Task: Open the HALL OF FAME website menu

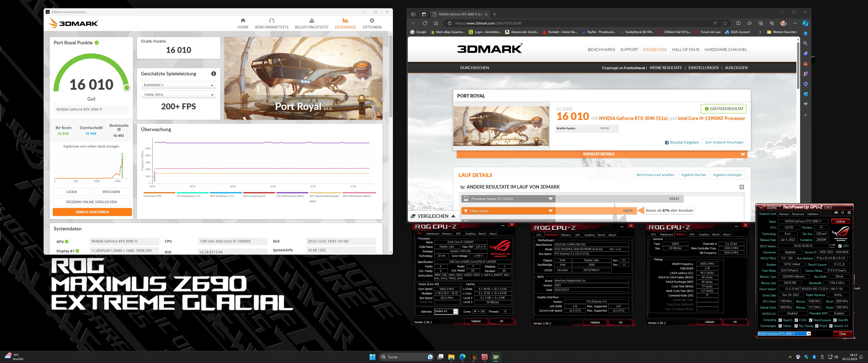Action: (685, 49)
